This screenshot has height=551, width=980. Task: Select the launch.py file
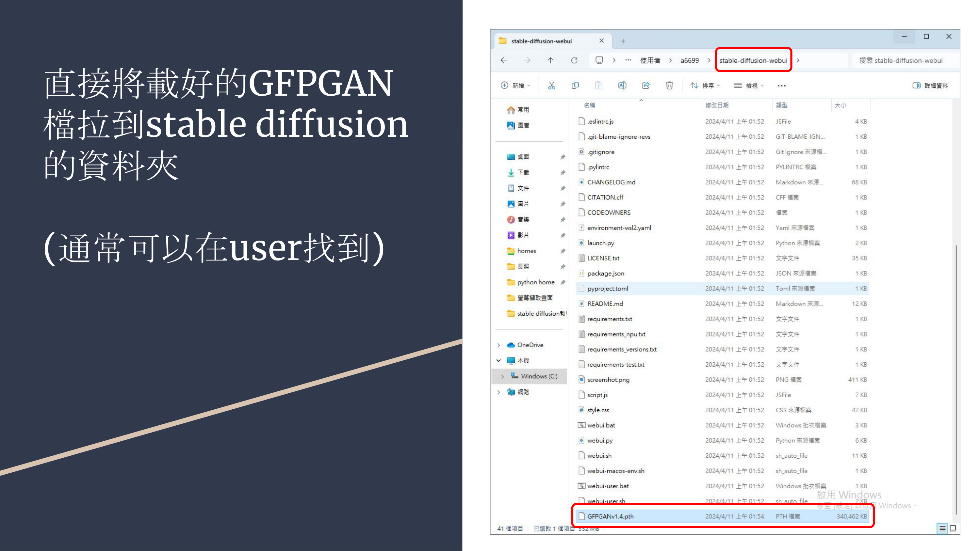tap(722, 243)
